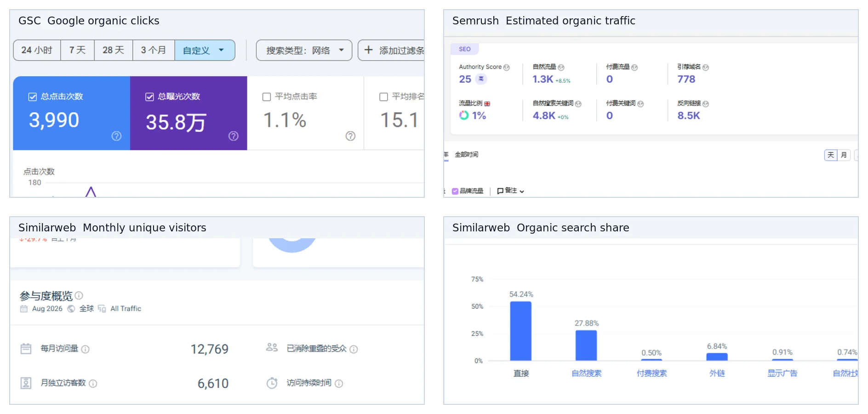
Task: Switch chart granularity to 月
Action: (x=844, y=155)
